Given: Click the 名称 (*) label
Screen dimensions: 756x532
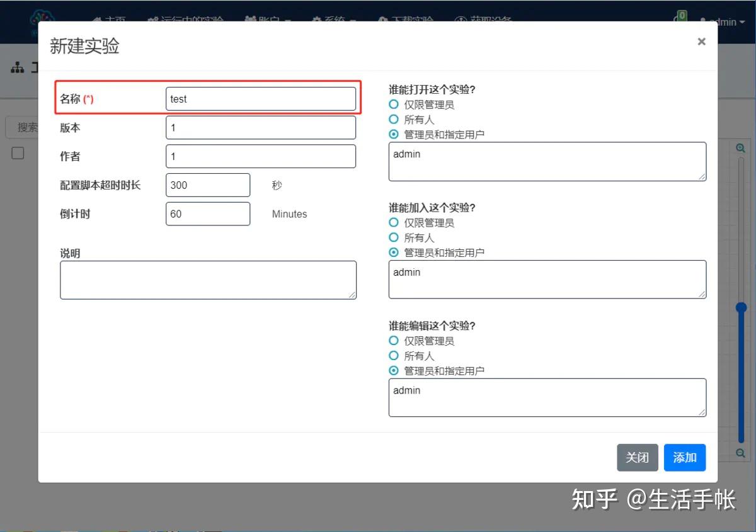Looking at the screenshot, I should 77,99.
